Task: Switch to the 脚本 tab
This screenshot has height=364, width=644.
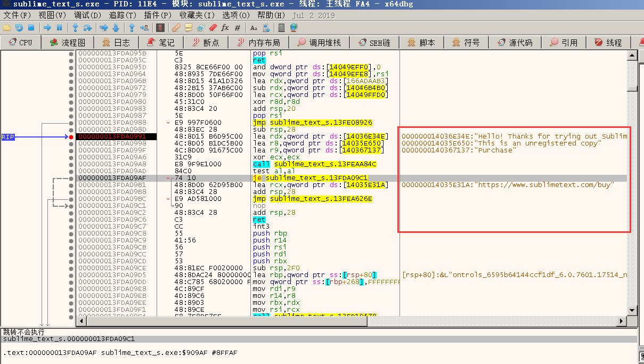Action: [421, 43]
